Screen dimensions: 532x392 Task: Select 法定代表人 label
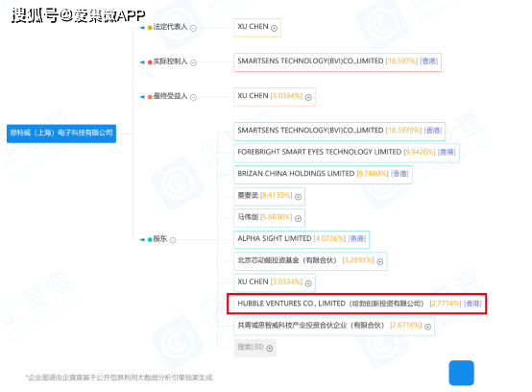pyautogui.click(x=170, y=27)
